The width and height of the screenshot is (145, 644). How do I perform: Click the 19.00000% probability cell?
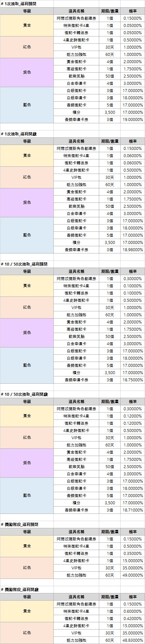pyautogui.click(x=133, y=119)
